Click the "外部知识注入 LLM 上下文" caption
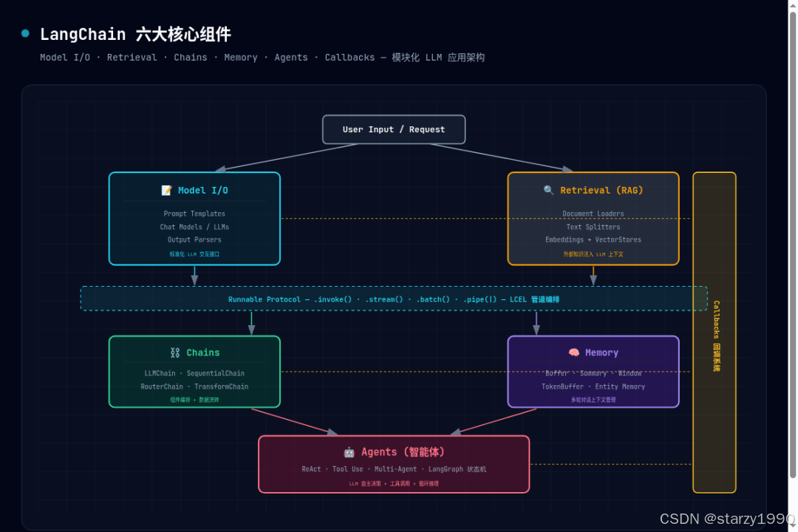This screenshot has width=798, height=532. coord(593,254)
